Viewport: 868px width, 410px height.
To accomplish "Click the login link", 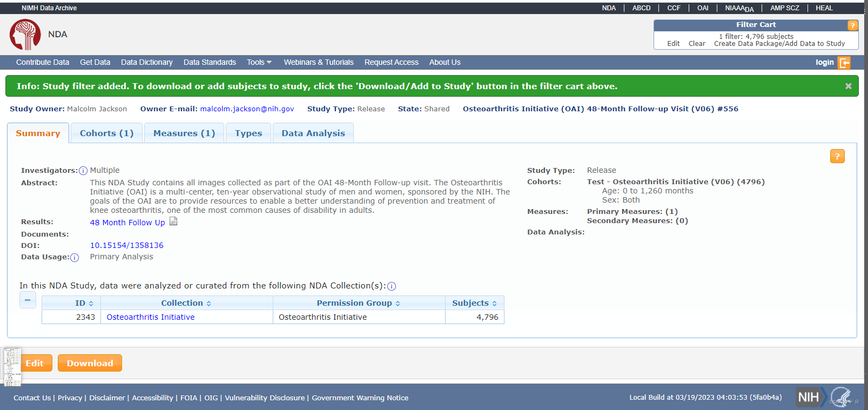I will point(825,62).
